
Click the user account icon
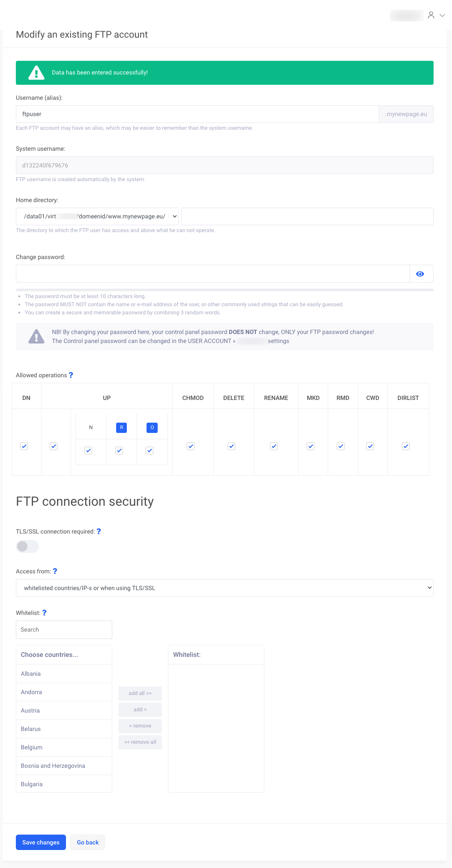click(x=431, y=15)
